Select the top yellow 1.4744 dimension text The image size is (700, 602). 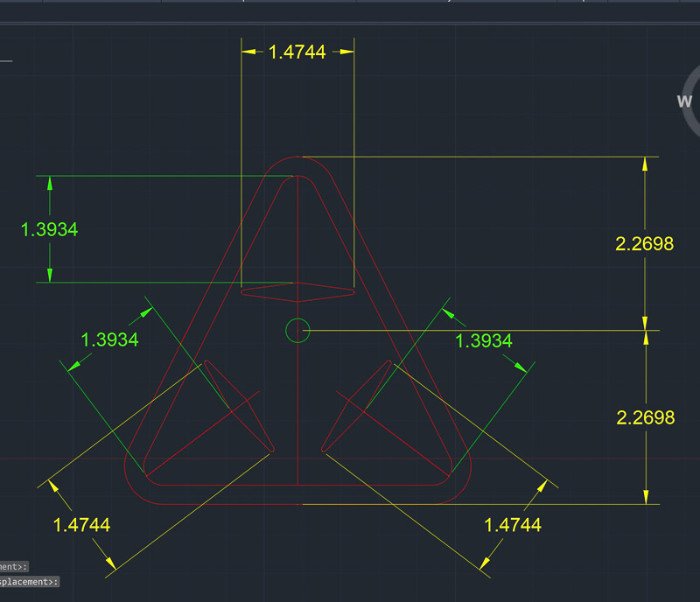[297, 52]
